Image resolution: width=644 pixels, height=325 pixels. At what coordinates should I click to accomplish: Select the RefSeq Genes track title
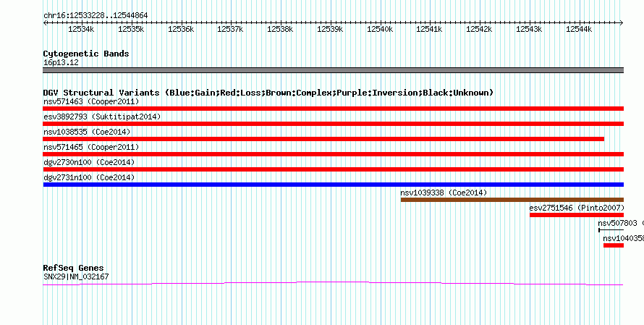73,269
